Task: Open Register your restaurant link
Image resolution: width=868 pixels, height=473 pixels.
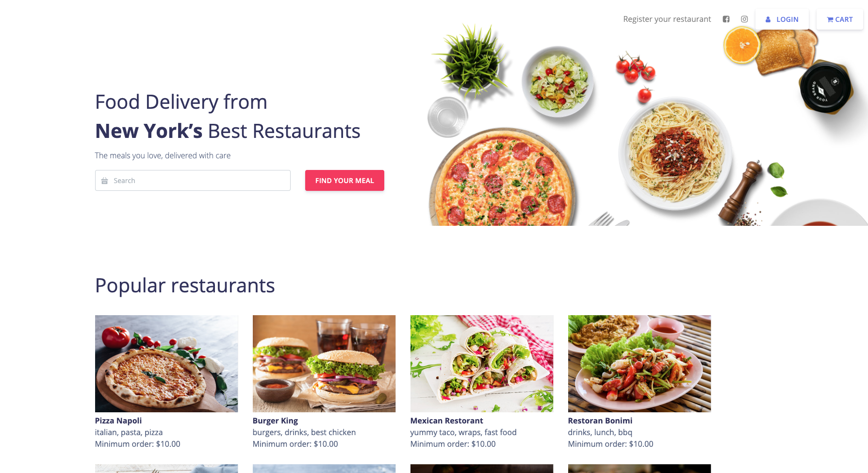Action: [x=667, y=19]
